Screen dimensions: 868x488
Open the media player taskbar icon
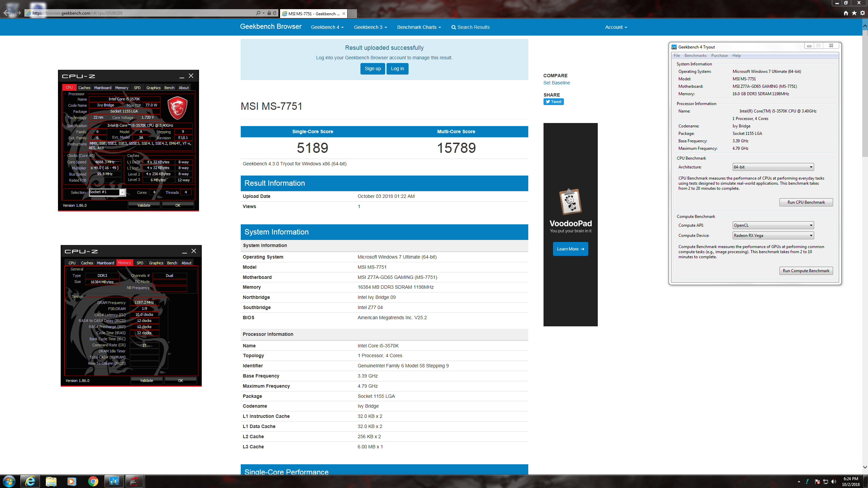[72, 481]
